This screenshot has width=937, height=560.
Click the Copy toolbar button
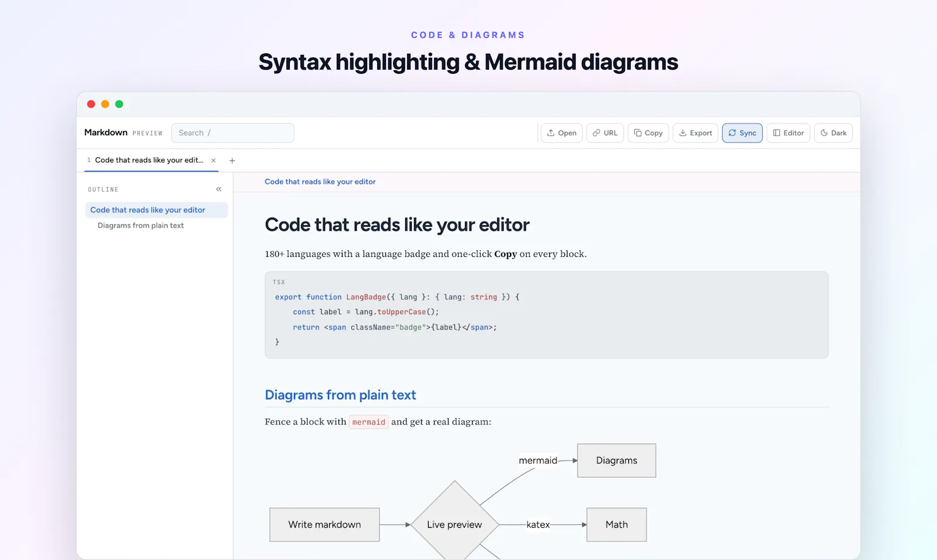(648, 133)
